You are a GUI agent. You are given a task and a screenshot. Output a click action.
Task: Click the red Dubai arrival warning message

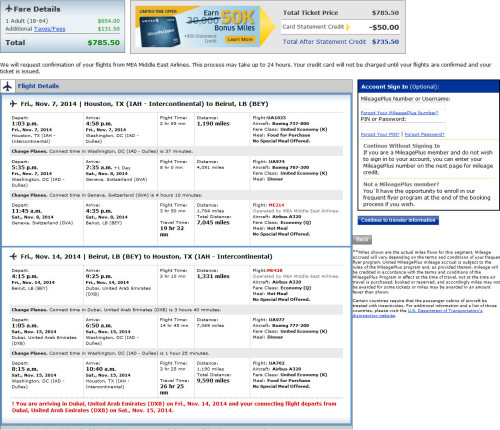pyautogui.click(x=174, y=407)
